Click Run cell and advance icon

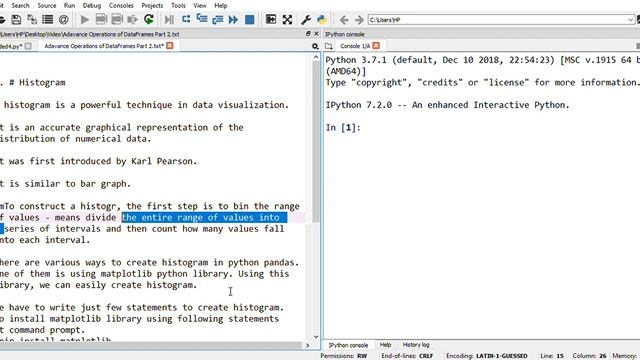pos(117,19)
